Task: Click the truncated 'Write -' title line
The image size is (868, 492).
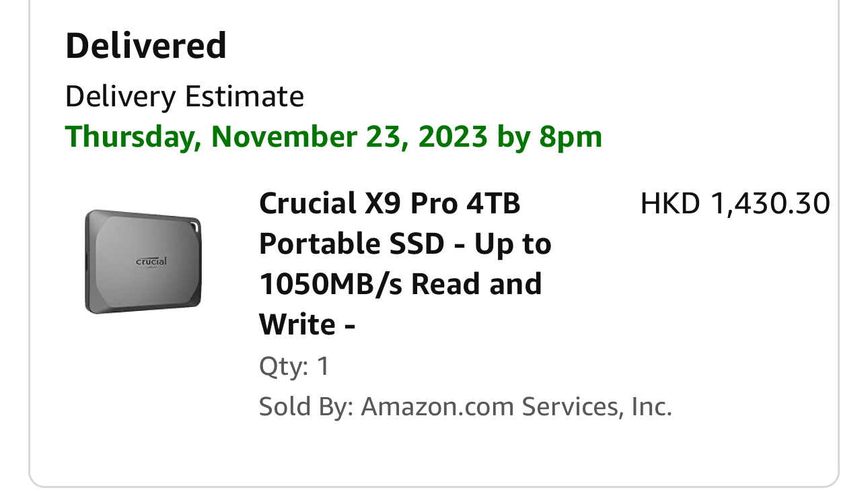Action: 307,324
